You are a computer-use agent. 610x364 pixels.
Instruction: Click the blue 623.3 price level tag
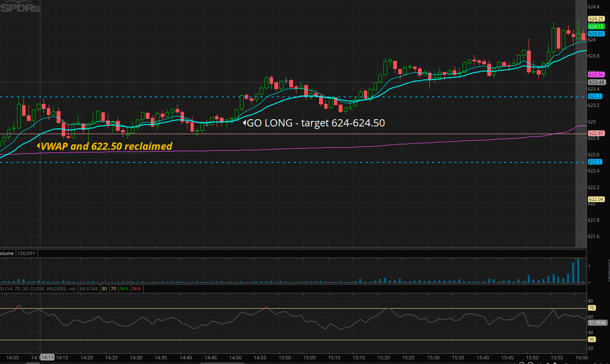click(595, 96)
